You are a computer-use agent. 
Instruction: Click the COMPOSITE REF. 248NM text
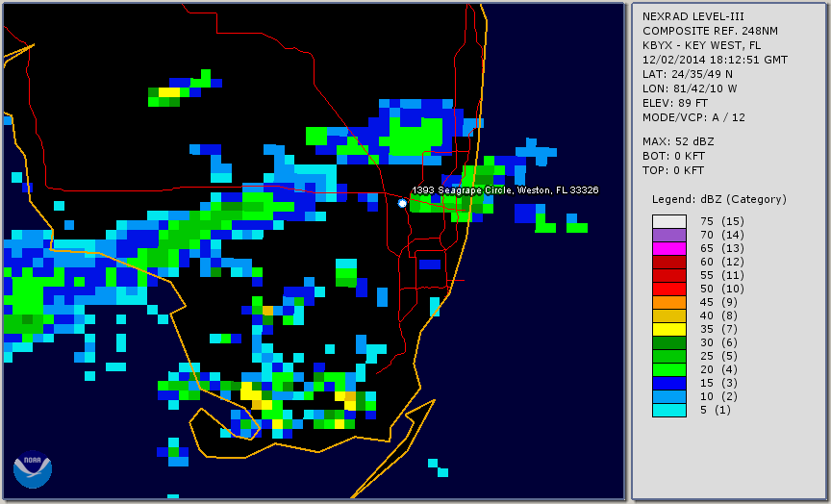[710, 32]
